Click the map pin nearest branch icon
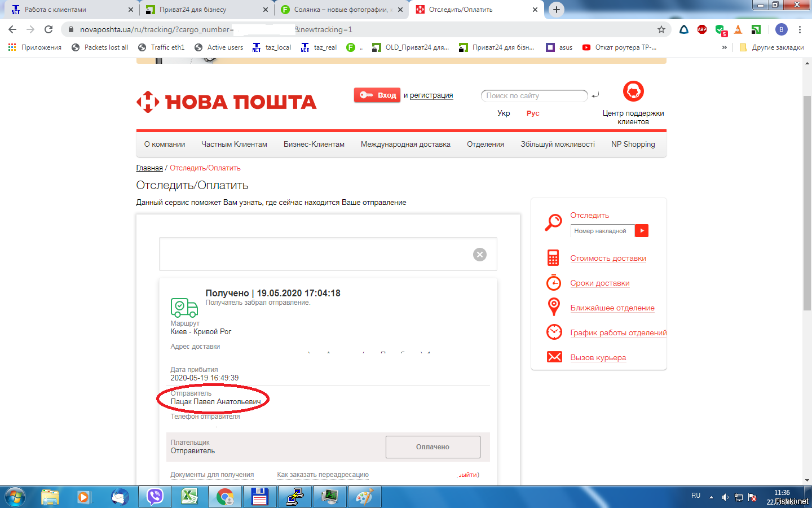The height and width of the screenshot is (508, 812). point(554,307)
